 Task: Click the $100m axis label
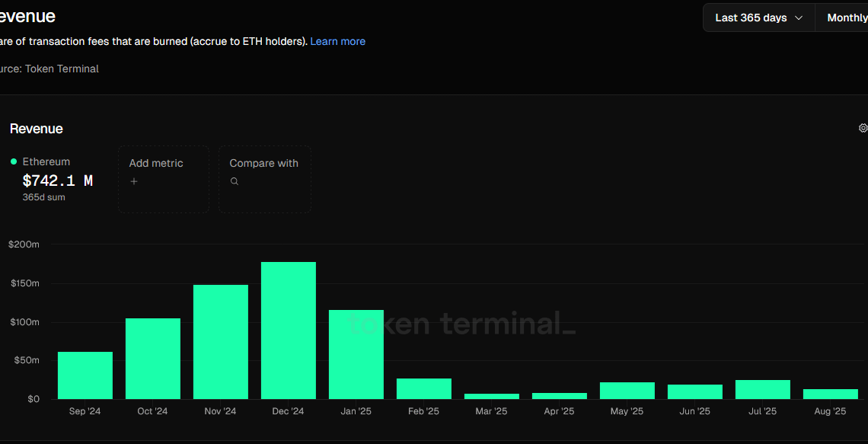click(x=24, y=322)
